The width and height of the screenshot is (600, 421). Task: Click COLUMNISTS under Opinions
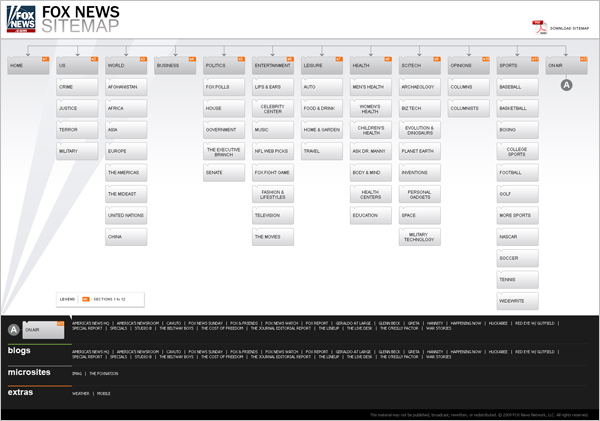tap(469, 108)
